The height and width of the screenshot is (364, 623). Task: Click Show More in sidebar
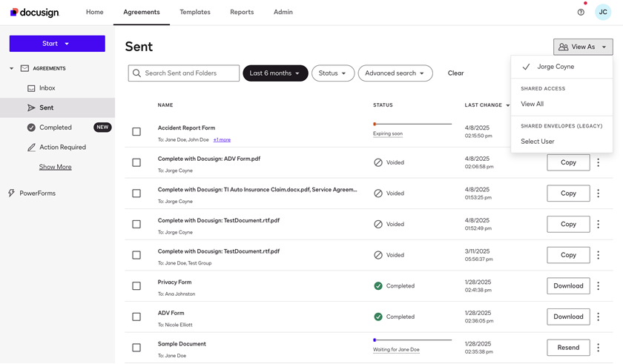(x=55, y=167)
